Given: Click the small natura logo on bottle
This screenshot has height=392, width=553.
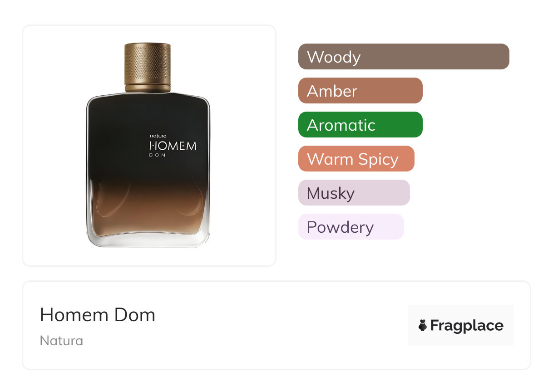Looking at the screenshot, I should 158,136.
